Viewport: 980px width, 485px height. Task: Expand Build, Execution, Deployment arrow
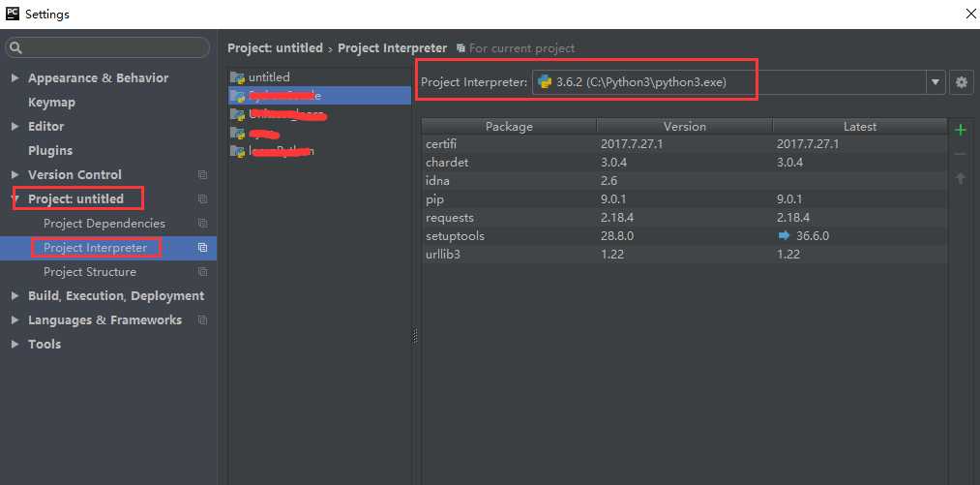click(15, 296)
